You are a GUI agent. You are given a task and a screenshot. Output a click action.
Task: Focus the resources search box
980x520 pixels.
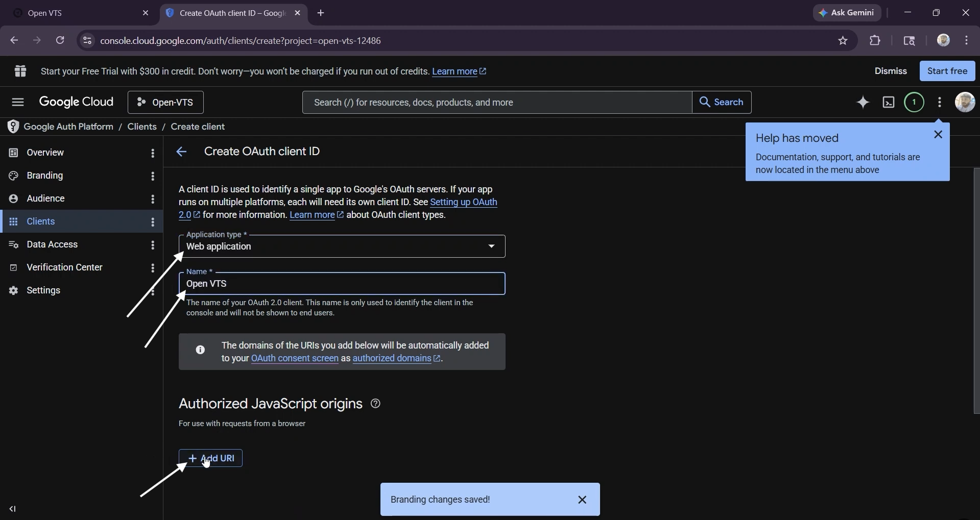[497, 103]
